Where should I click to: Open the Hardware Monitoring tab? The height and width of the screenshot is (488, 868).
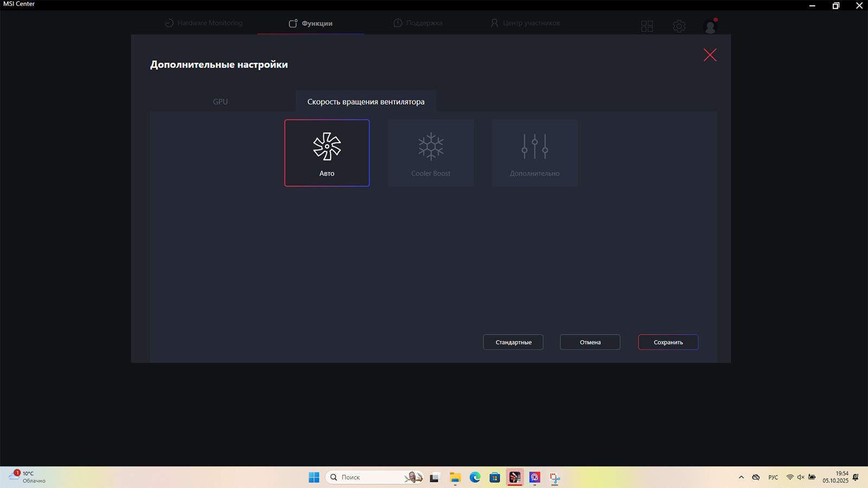[x=204, y=23]
